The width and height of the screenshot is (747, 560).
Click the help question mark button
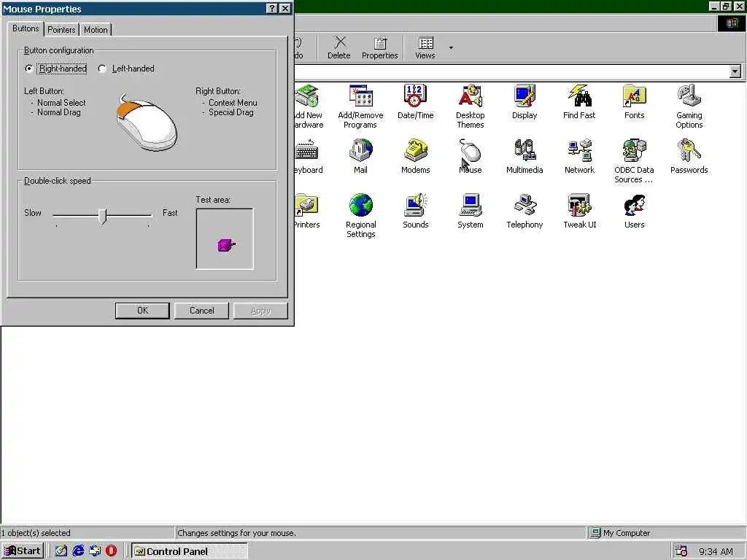tap(271, 9)
